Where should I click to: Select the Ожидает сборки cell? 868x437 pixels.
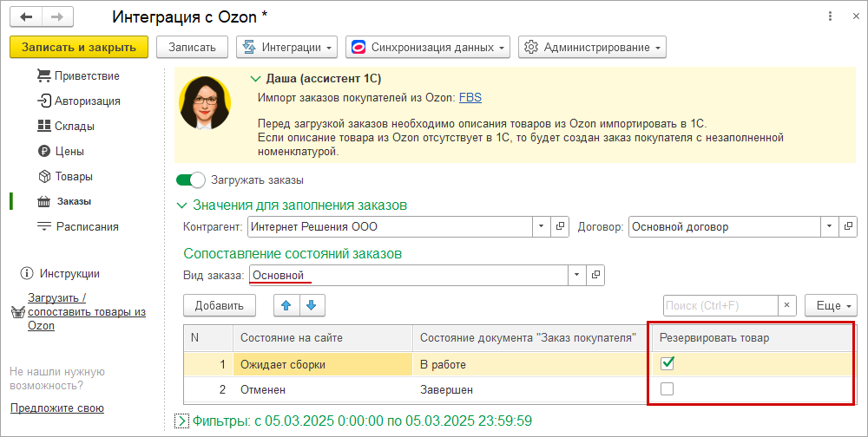pyautogui.click(x=323, y=364)
